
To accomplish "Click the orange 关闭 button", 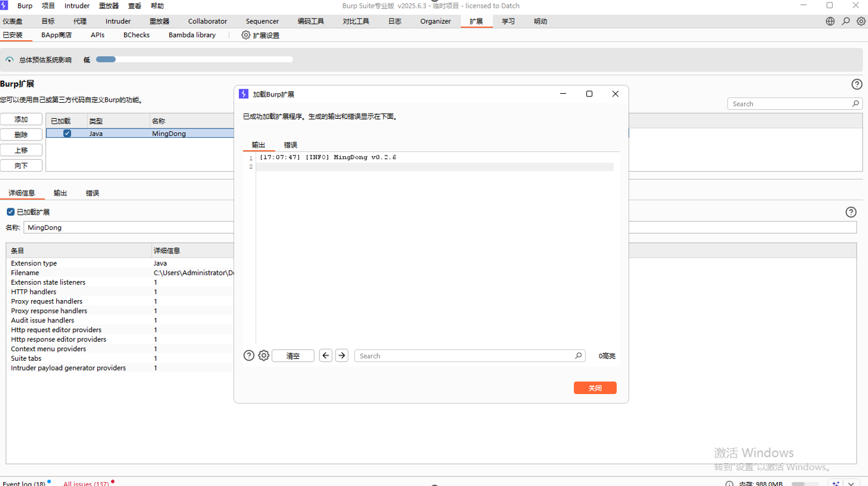I will (x=595, y=388).
